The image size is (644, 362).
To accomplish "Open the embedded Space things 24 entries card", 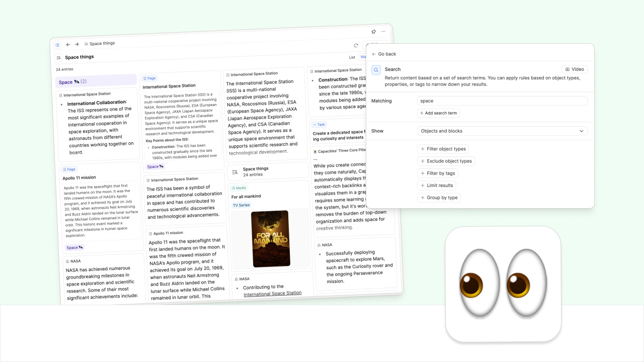I will (267, 171).
